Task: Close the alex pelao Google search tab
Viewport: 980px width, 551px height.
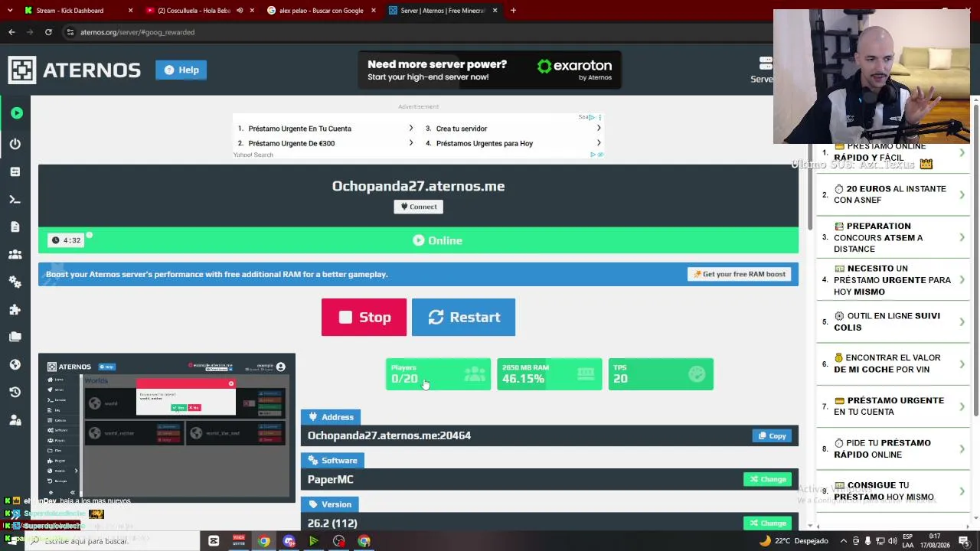Action: (374, 11)
